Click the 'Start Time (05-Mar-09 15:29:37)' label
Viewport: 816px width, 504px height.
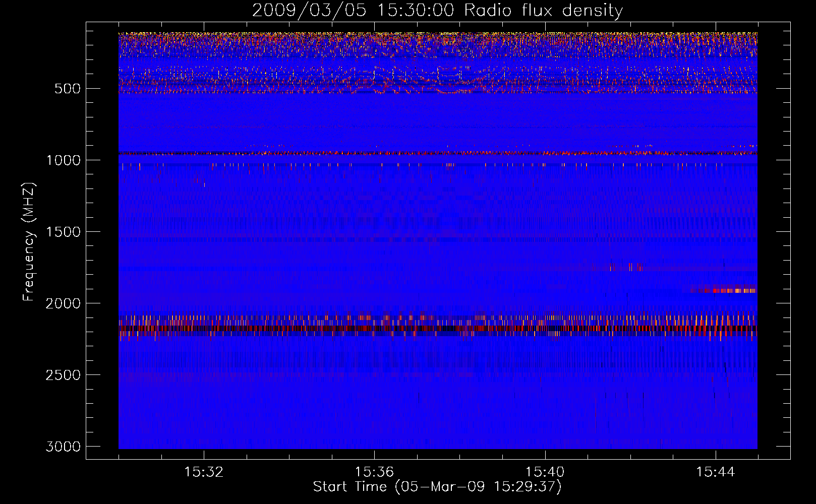(x=437, y=486)
